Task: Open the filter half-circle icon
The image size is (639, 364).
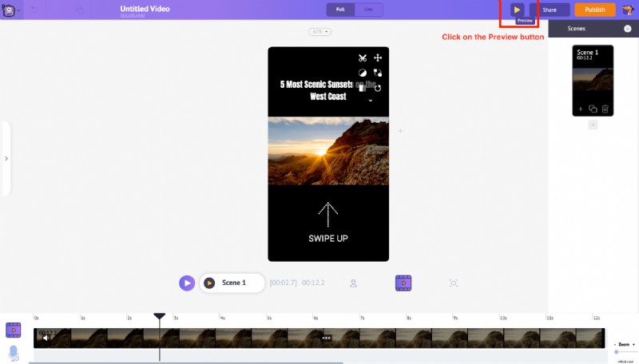Action: pos(363,73)
